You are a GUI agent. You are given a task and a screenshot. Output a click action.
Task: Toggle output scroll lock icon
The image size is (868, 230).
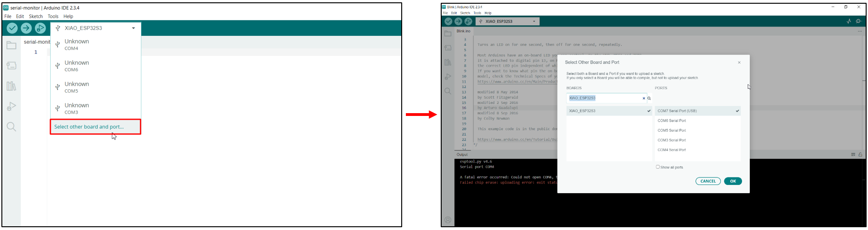[x=861, y=155]
